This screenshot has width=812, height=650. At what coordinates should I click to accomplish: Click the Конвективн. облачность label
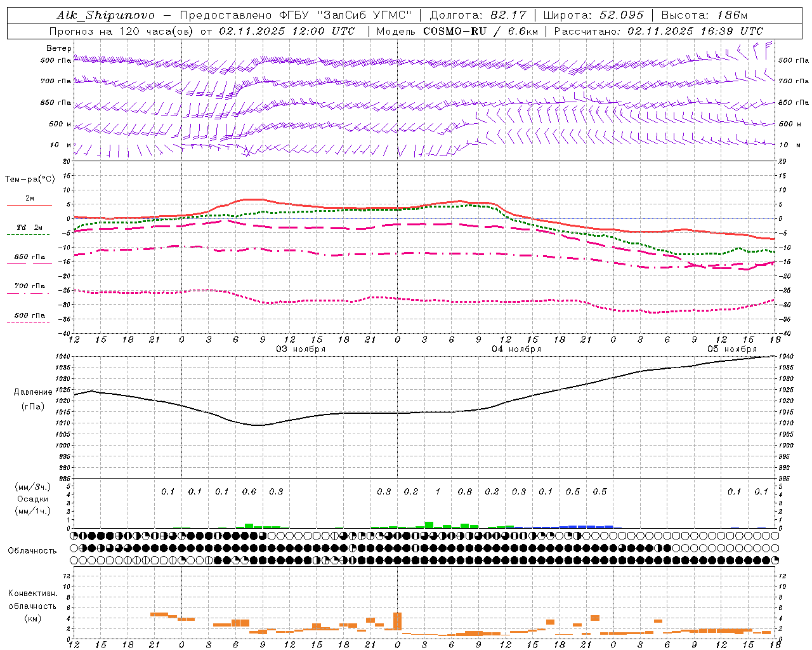coord(32,600)
